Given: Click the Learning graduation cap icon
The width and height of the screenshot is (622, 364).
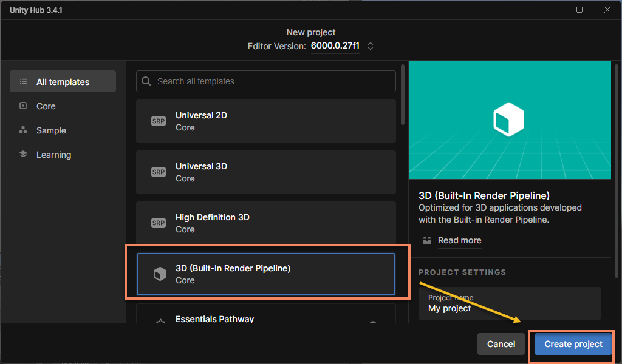Looking at the screenshot, I should (23, 154).
